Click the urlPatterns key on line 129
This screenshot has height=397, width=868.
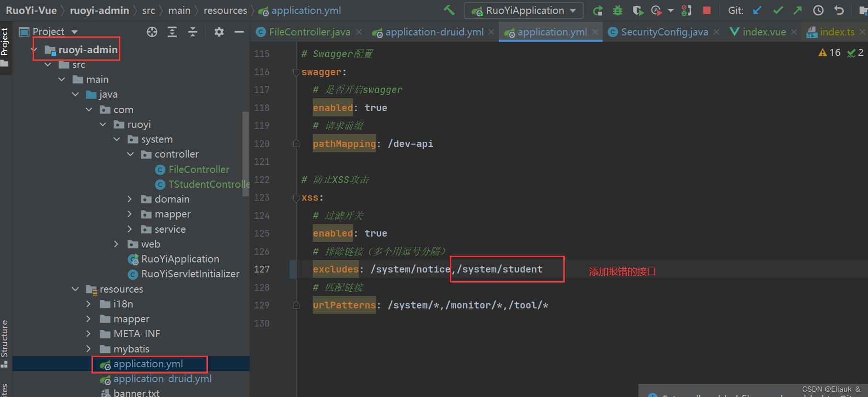[344, 305]
